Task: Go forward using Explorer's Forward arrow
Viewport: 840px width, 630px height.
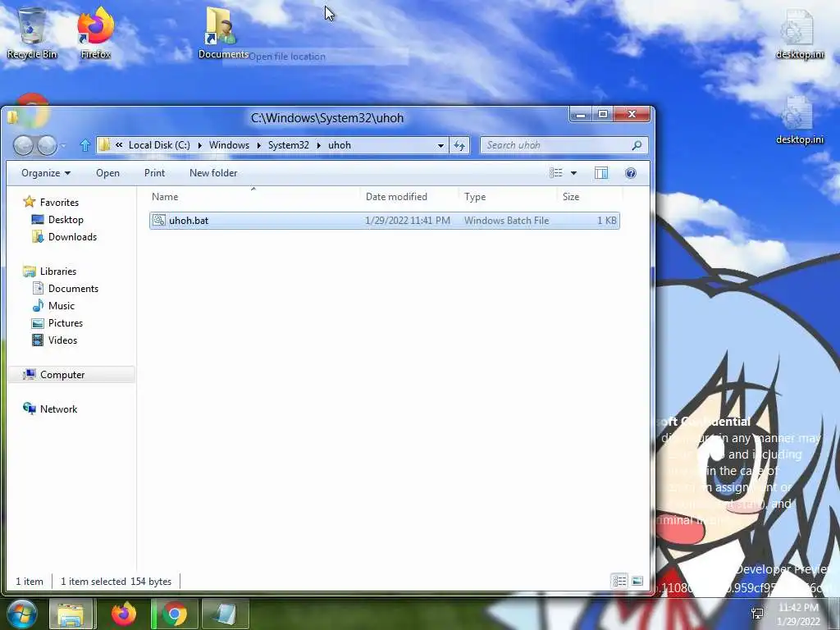Action: click(x=47, y=145)
